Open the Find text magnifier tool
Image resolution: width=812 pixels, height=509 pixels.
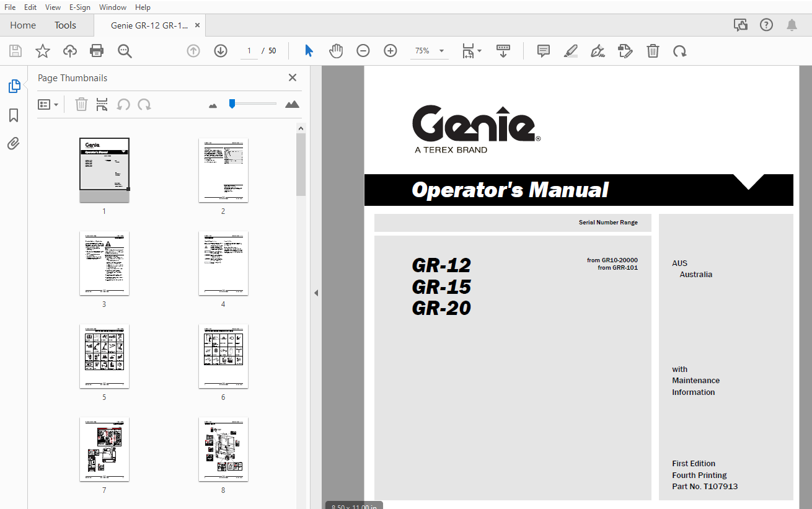(x=125, y=51)
